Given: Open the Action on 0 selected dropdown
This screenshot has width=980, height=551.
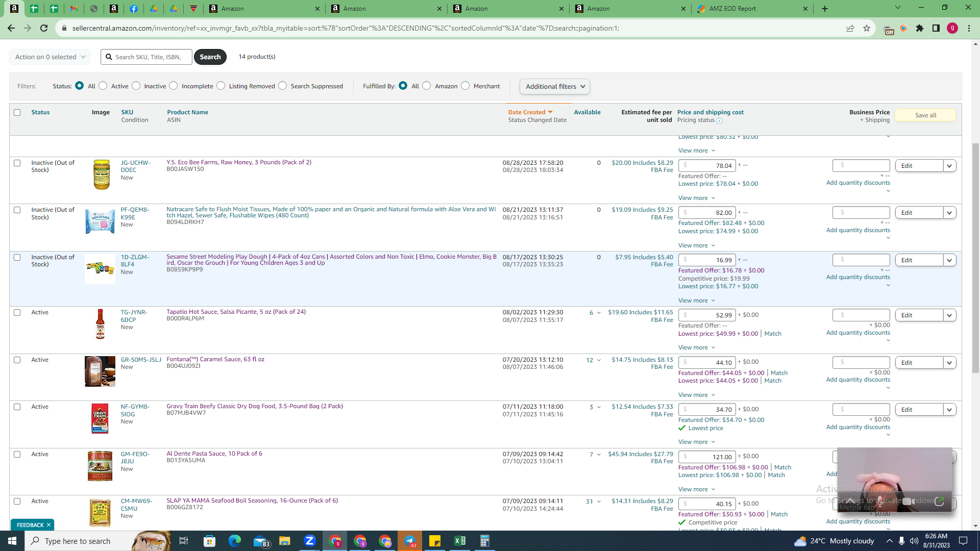Looking at the screenshot, I should click(x=50, y=57).
